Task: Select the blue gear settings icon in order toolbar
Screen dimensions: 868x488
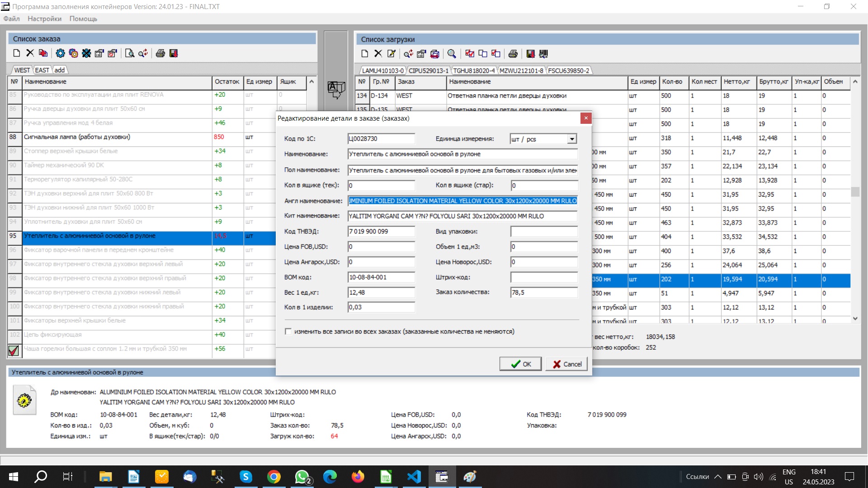Action: click(x=60, y=53)
